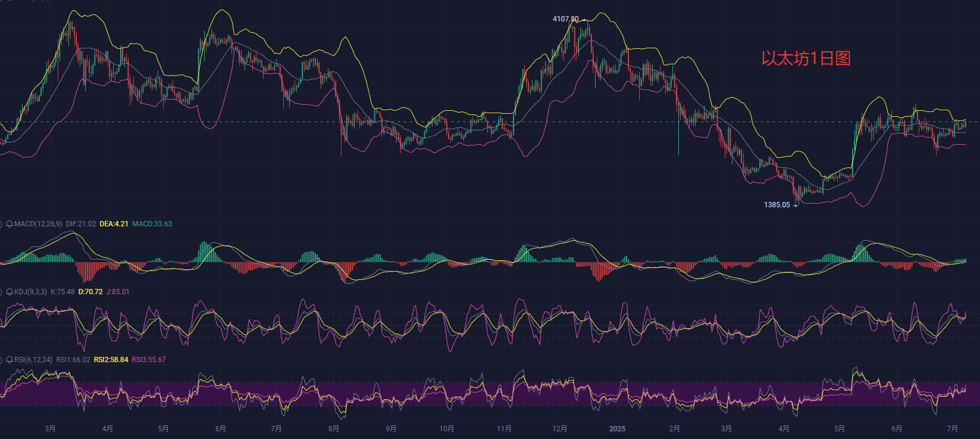Open the MACD(12,26,9) indicator label
Image resolution: width=980 pixels, height=439 pixels.
point(38,224)
